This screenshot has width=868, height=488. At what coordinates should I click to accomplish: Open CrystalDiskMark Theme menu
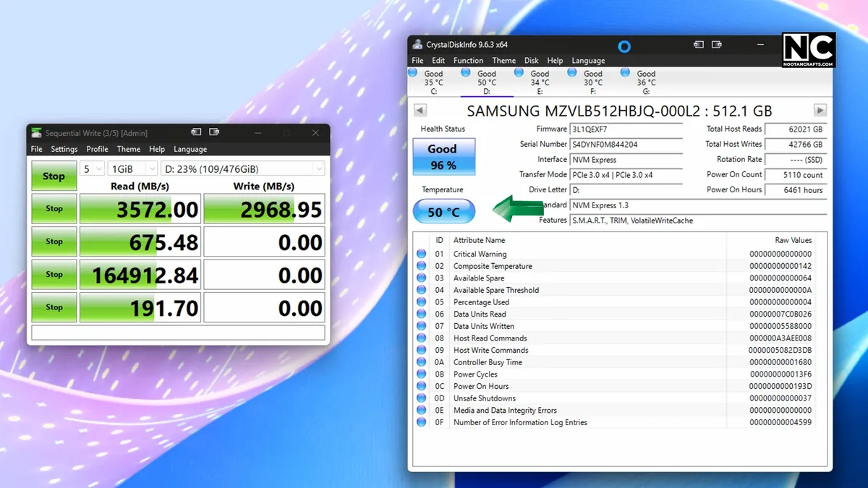(x=129, y=149)
